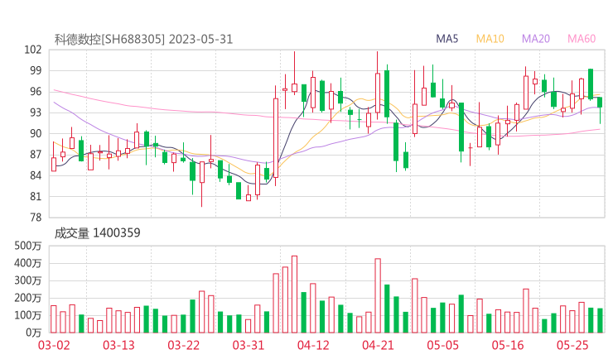Click the 05-05 date axis label

coord(443,345)
